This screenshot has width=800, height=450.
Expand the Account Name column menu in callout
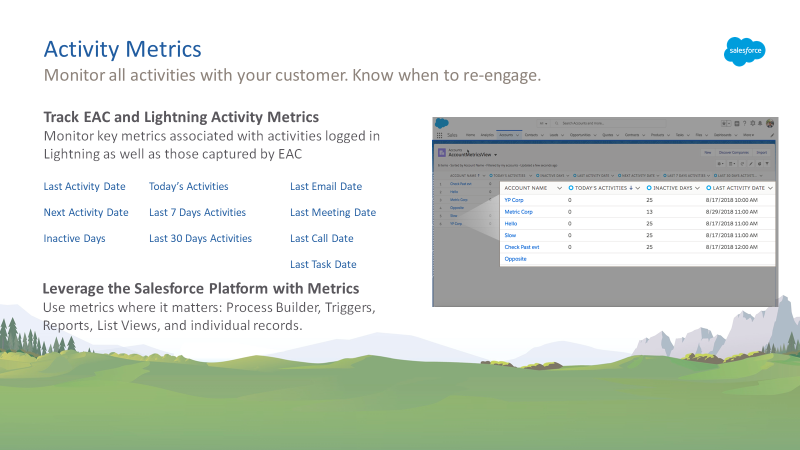tap(559, 188)
